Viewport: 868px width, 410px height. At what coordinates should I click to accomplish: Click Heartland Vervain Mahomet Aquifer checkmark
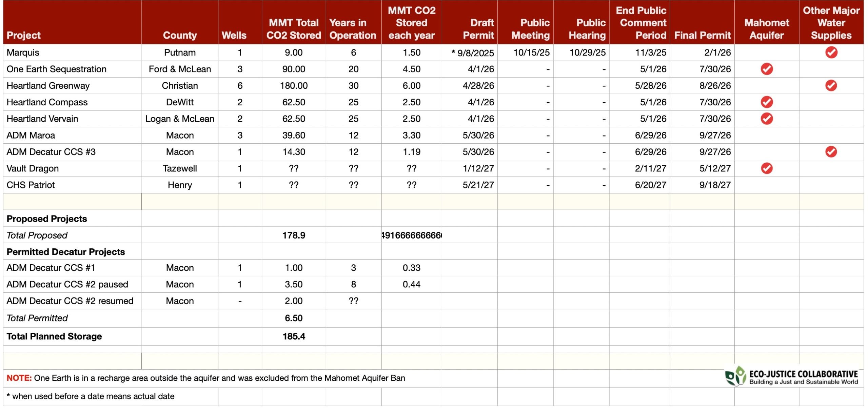coord(767,119)
